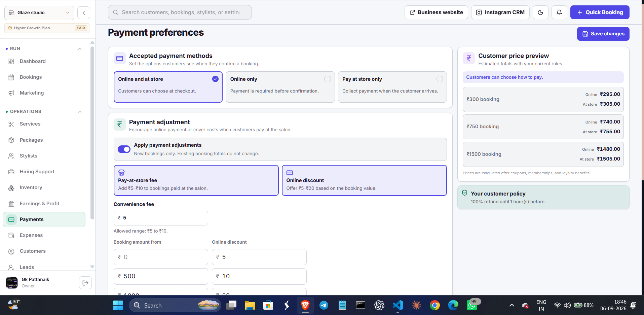This screenshot has height=315, width=644.
Task: Collapse the RUN section
Action: pyautogui.click(x=80, y=49)
